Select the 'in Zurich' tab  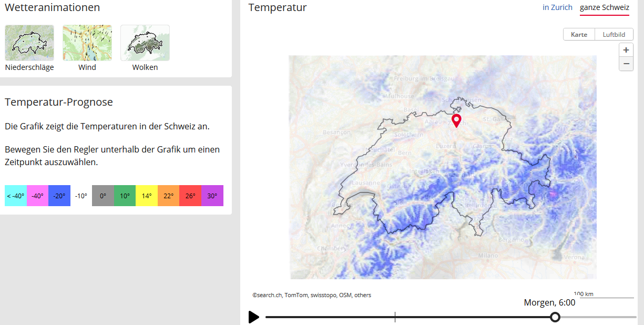point(557,7)
